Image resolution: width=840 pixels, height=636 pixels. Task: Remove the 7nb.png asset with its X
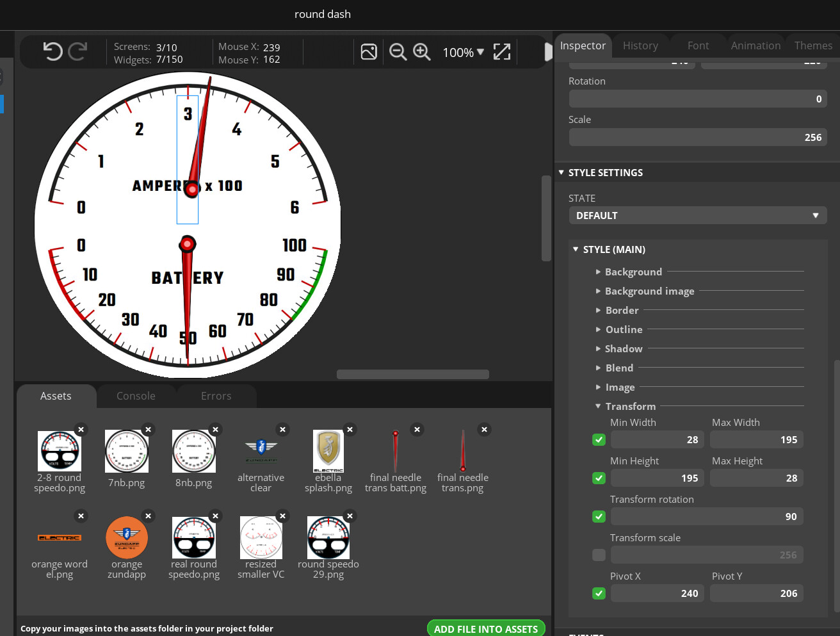(148, 430)
